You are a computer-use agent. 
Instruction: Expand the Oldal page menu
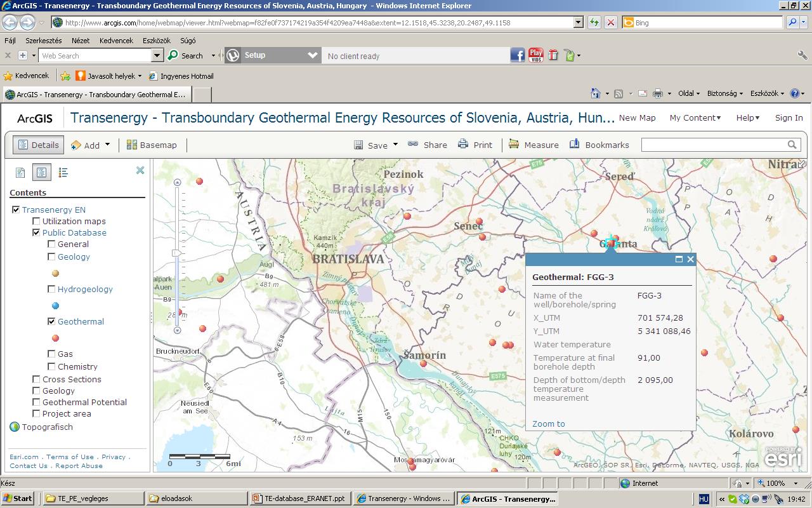[689, 93]
